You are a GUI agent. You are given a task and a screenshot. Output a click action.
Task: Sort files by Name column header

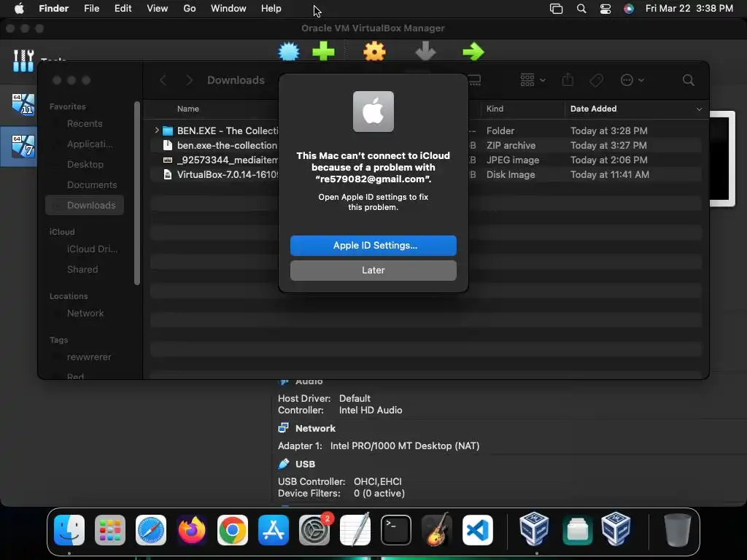click(x=188, y=109)
